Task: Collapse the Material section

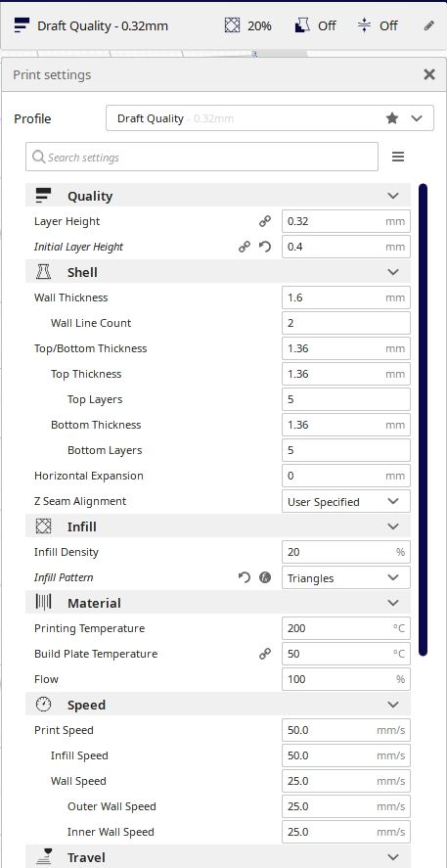Action: click(x=393, y=603)
